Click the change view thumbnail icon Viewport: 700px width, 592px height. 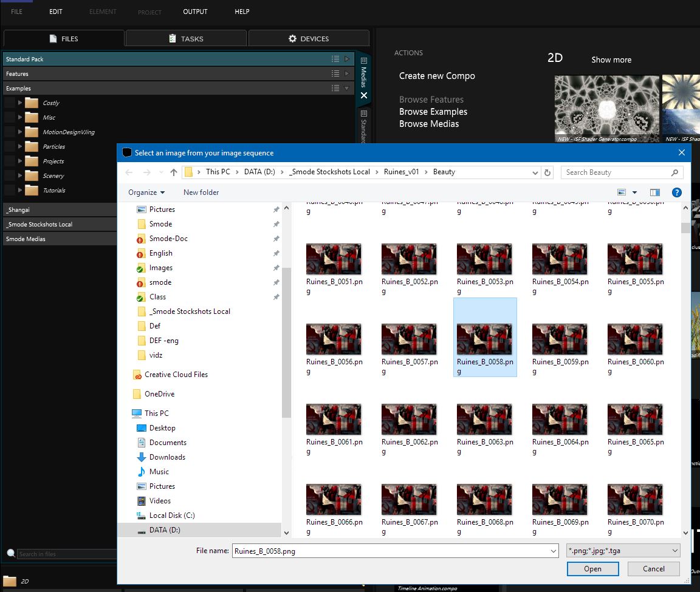[x=621, y=192]
